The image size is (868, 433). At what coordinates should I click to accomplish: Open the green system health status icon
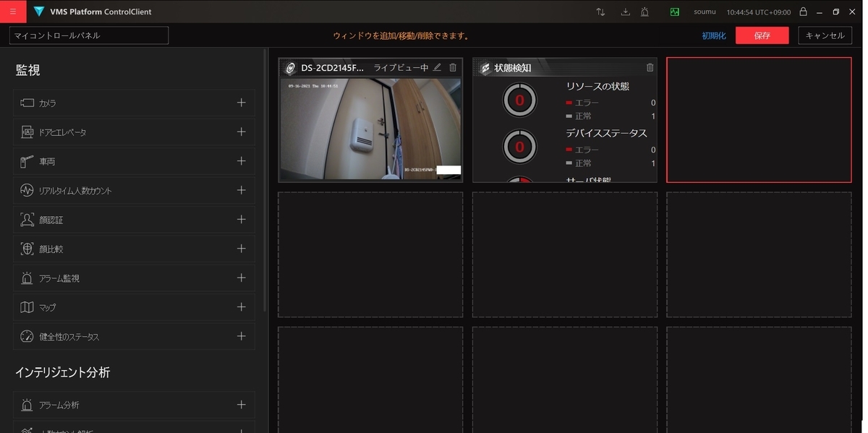674,11
